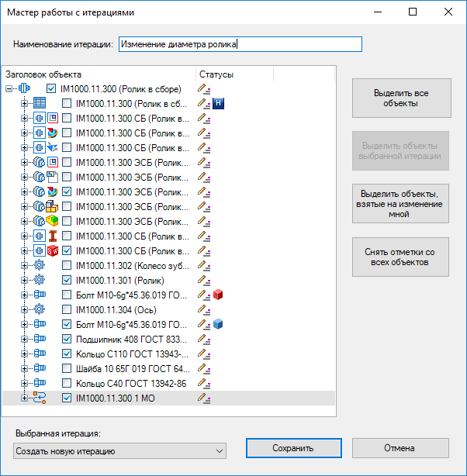Click the 'Наименование итерации' text field
The width and height of the screenshot is (467, 476).
tap(240, 44)
